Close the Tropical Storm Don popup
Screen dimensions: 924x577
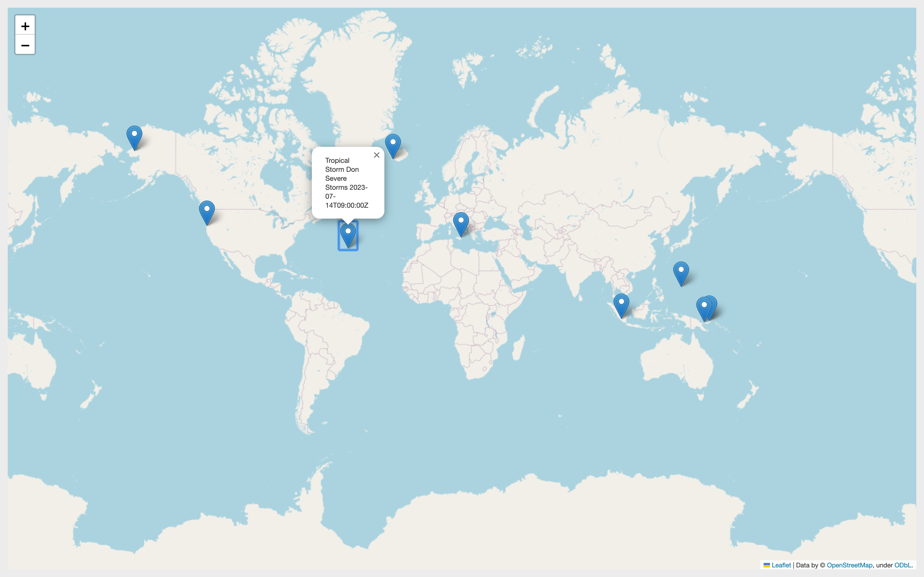click(376, 155)
